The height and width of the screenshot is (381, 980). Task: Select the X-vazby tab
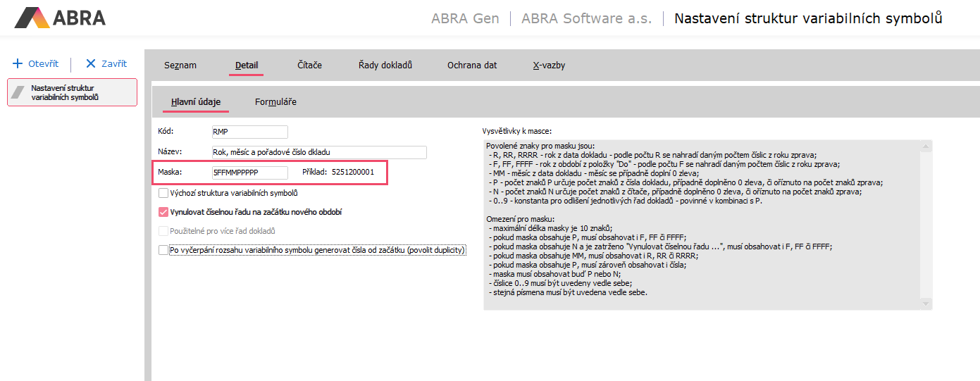coord(548,65)
